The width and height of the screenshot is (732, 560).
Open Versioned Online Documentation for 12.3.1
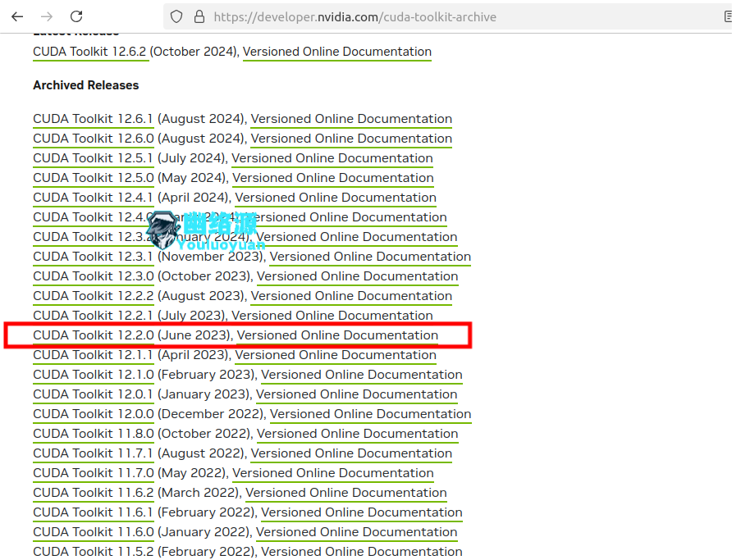(x=370, y=257)
